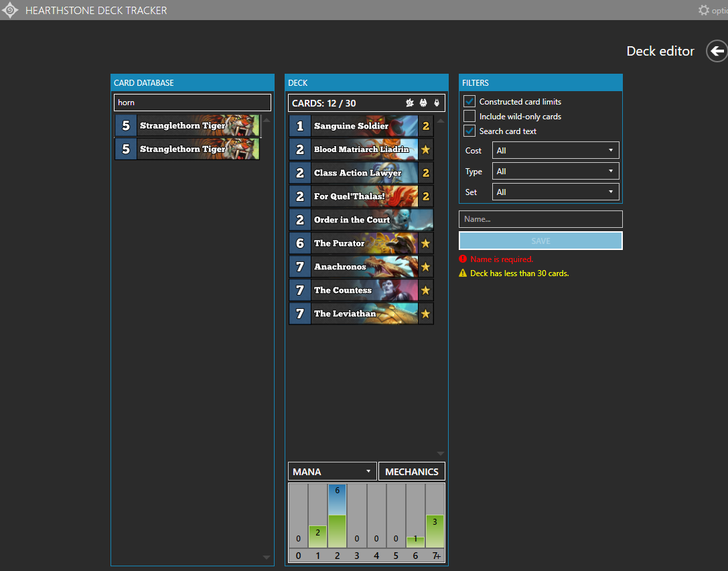Click the back arrow next to Deck editor
728x571 pixels.
point(717,51)
